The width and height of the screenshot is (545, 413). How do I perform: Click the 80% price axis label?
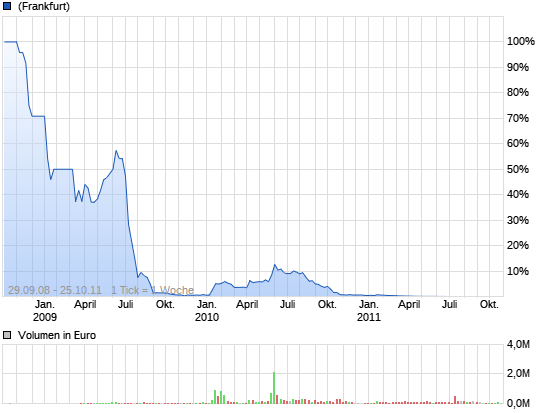(518, 92)
